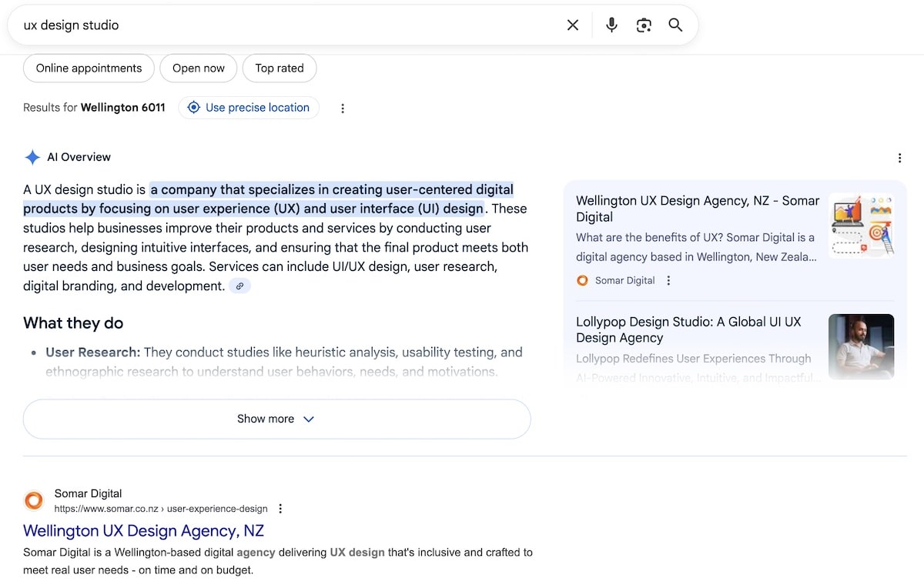Click the AI Overview sparkle icon
924x588 pixels.
pyautogui.click(x=32, y=158)
